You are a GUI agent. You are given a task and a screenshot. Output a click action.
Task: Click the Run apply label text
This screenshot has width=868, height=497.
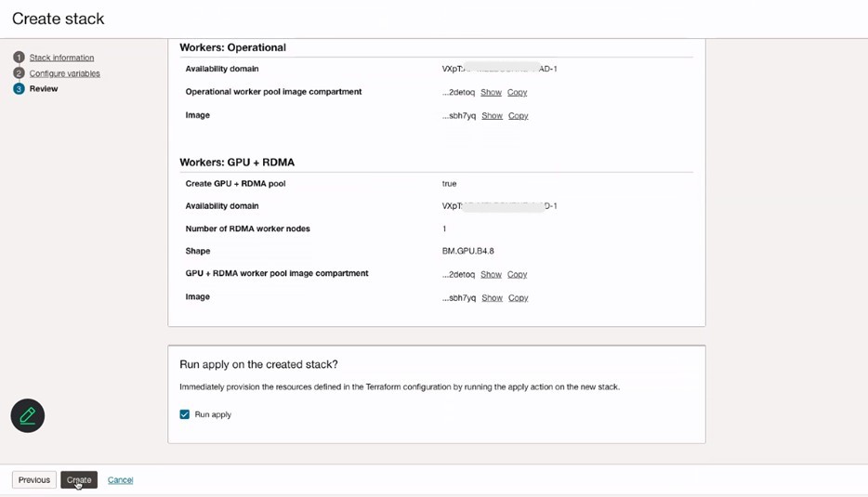pos(213,414)
